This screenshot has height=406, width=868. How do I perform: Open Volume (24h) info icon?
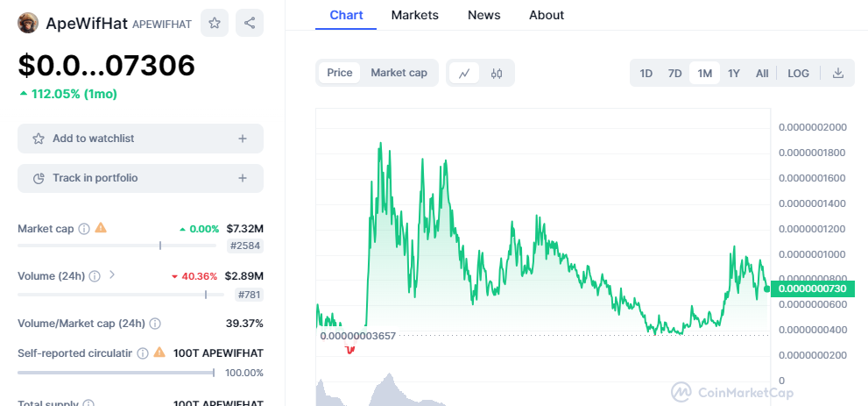point(95,276)
